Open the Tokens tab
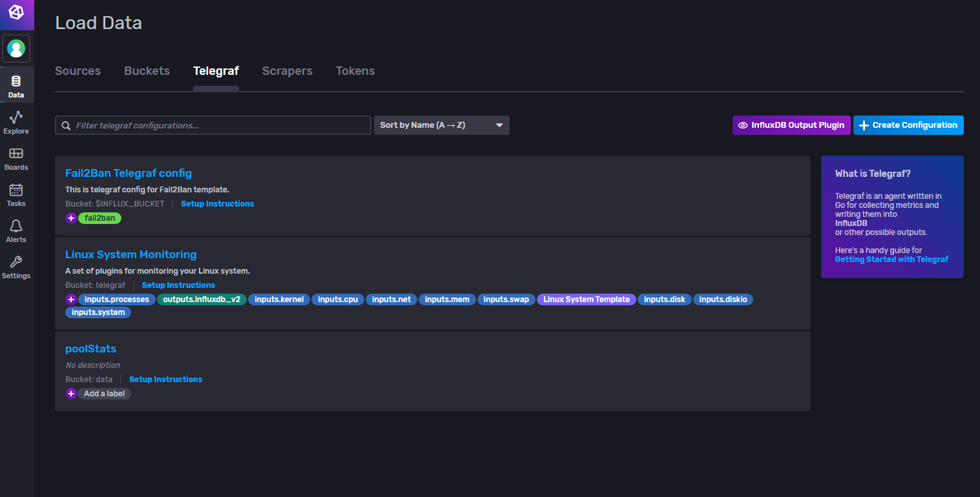980x497 pixels. [355, 71]
